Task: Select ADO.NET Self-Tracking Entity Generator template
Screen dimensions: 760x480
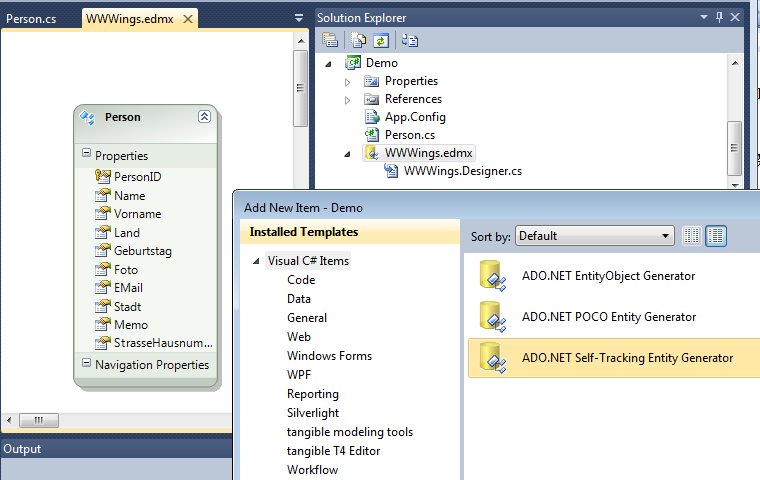Action: tap(627, 357)
